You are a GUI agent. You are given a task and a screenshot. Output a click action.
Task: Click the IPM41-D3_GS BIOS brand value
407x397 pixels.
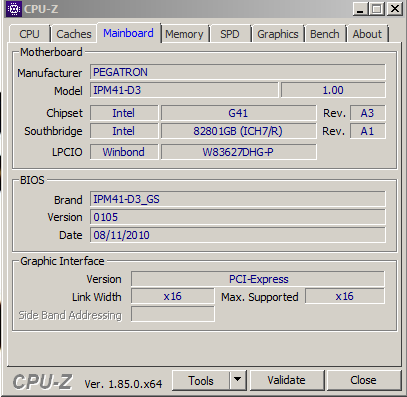(238, 199)
